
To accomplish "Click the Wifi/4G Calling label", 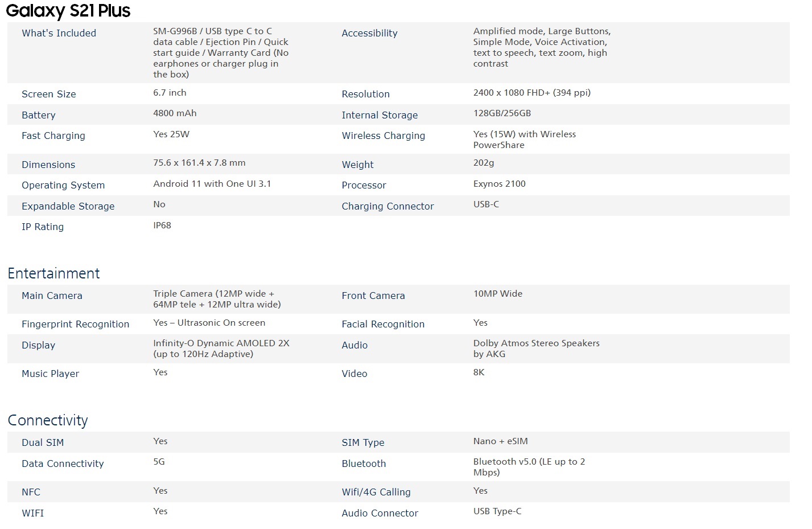I will click(376, 492).
